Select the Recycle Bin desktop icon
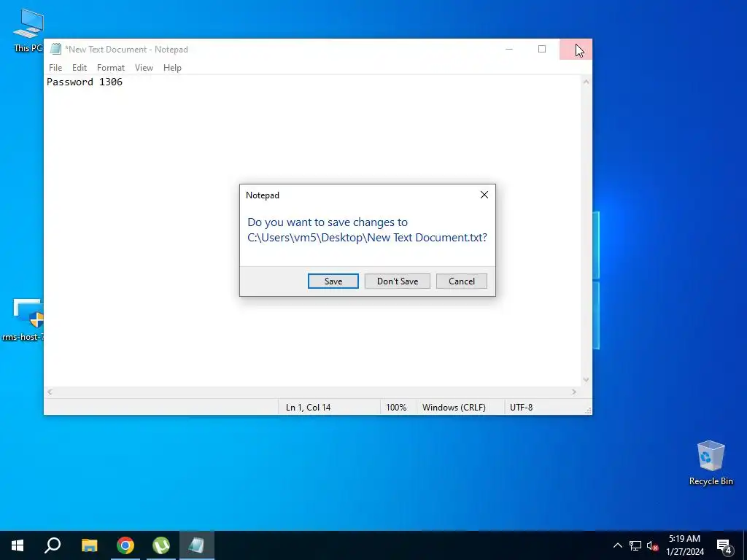 coord(711,463)
